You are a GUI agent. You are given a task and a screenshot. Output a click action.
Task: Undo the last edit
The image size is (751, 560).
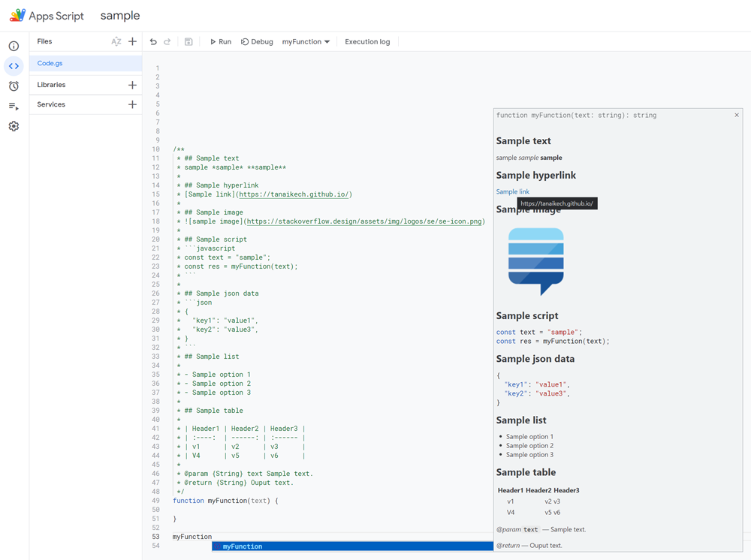click(153, 41)
